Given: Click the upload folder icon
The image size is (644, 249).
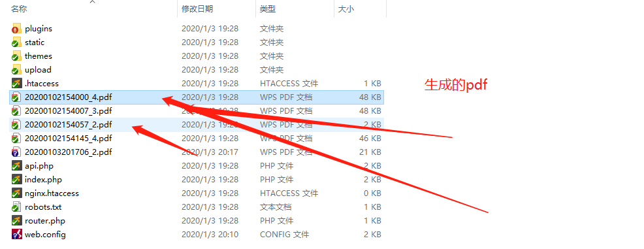Looking at the screenshot, I should 16,70.
